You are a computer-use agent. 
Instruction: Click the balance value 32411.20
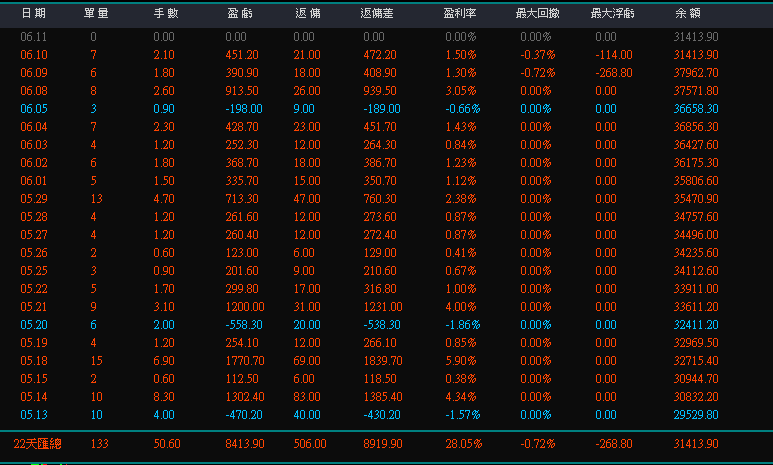(696, 325)
